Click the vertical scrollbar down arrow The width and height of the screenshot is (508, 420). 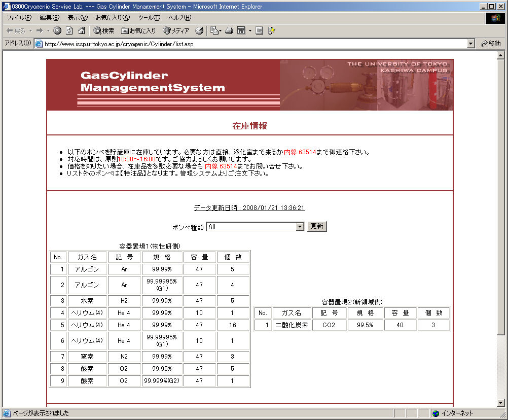(x=500, y=403)
